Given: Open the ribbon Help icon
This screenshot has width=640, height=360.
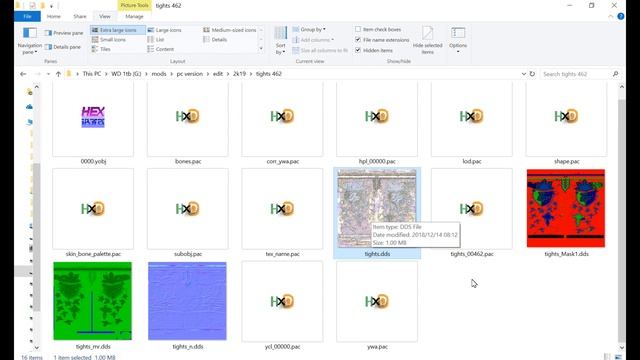Looking at the screenshot, I should 620,16.
